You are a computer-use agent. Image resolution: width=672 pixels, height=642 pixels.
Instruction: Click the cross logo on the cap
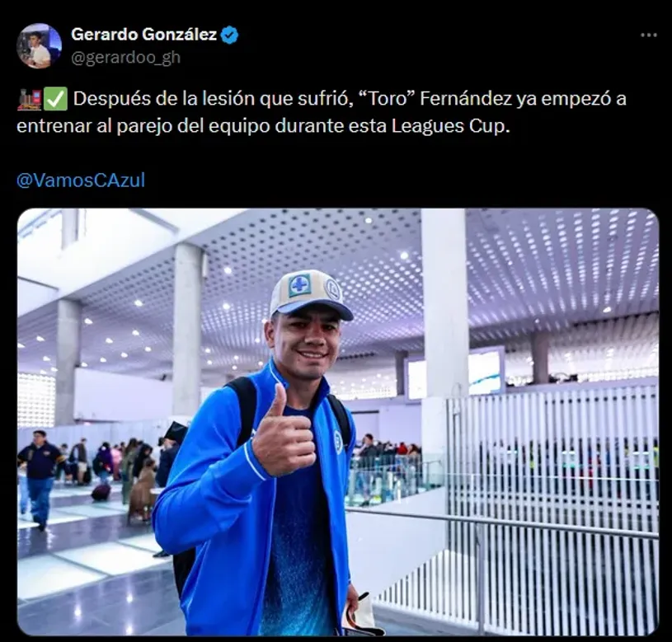pyautogui.click(x=299, y=286)
